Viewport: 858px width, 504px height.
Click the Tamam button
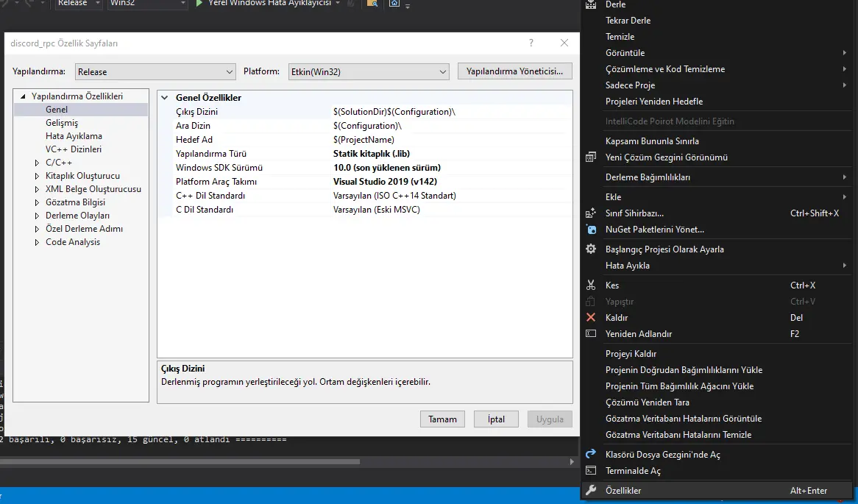443,419
